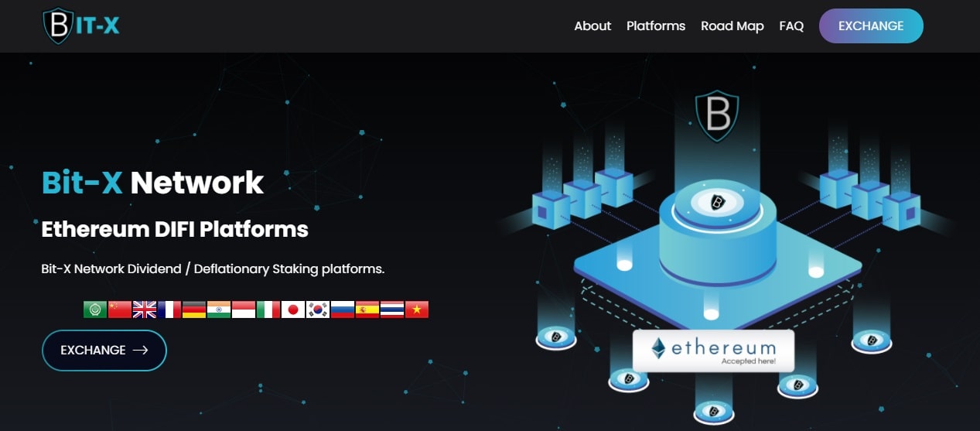The image size is (980, 431).
Task: Select the Italian flag language option
Action: pos(268,310)
